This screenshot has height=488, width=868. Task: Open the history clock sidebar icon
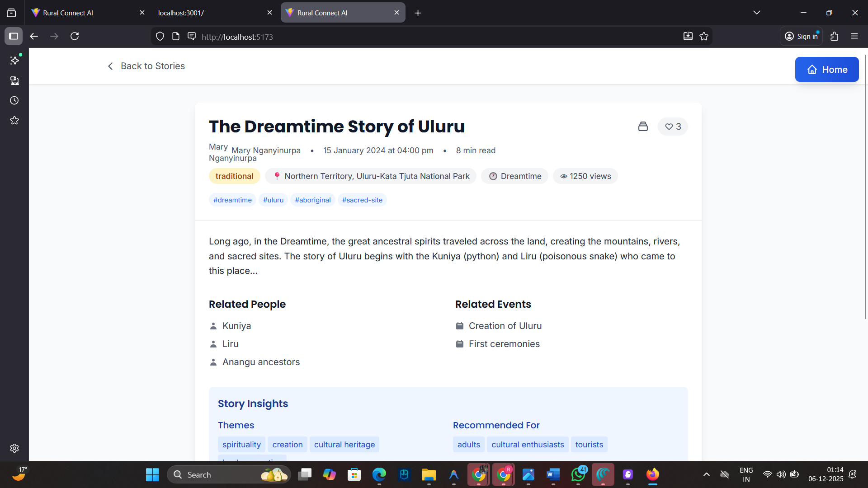(14, 100)
